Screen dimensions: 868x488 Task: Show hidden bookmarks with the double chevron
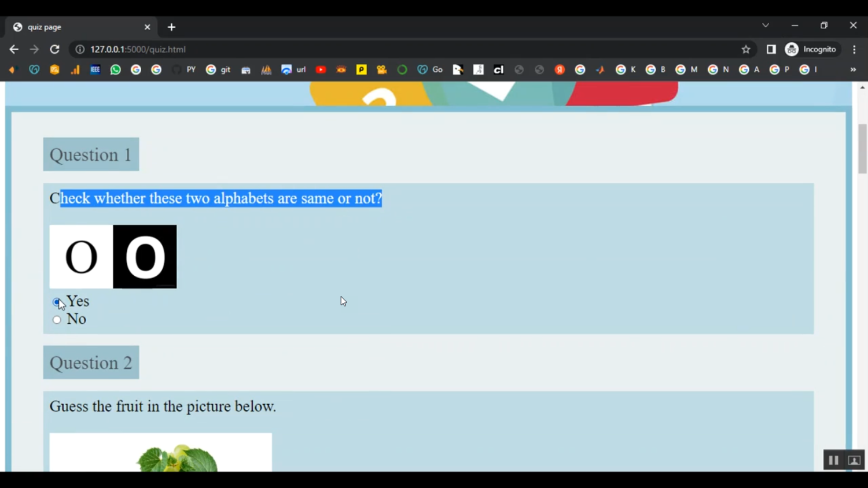coord(853,70)
